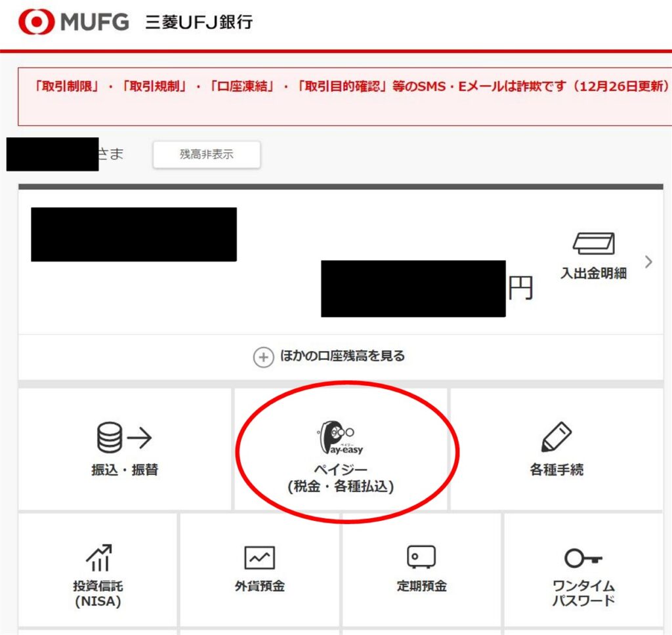Viewport: 672px width, 635px height.
Task: Select the 外貨預金 menu label
Action: point(260,586)
